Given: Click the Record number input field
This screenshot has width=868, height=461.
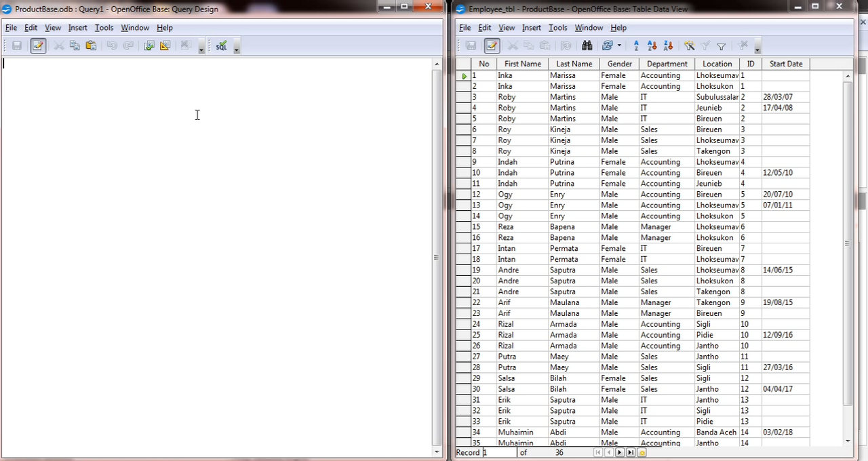Looking at the screenshot, I should coord(499,452).
